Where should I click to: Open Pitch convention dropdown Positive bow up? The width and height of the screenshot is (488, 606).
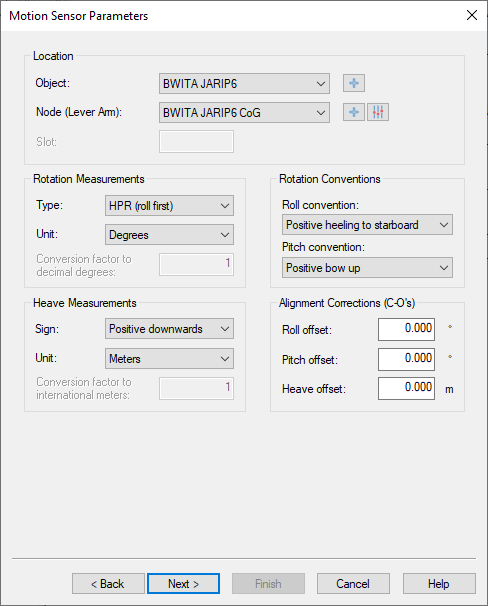point(367,267)
